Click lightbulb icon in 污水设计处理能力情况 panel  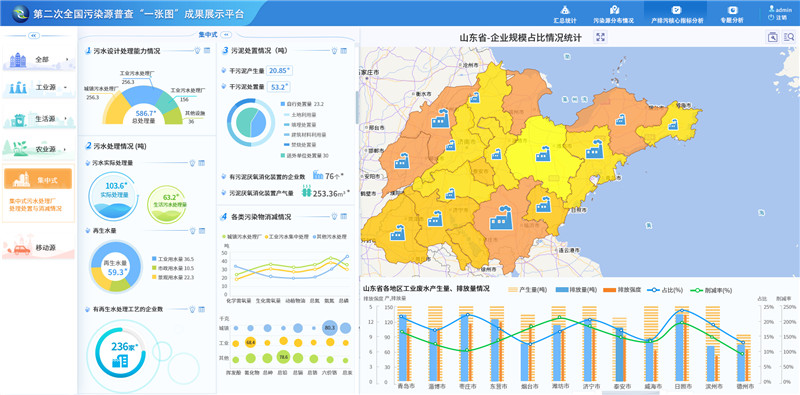click(x=197, y=51)
